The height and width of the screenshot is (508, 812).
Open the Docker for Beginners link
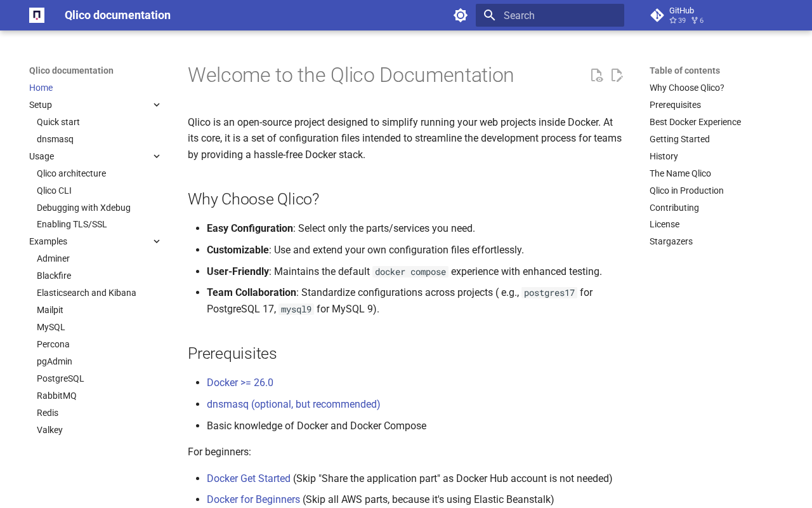253,500
